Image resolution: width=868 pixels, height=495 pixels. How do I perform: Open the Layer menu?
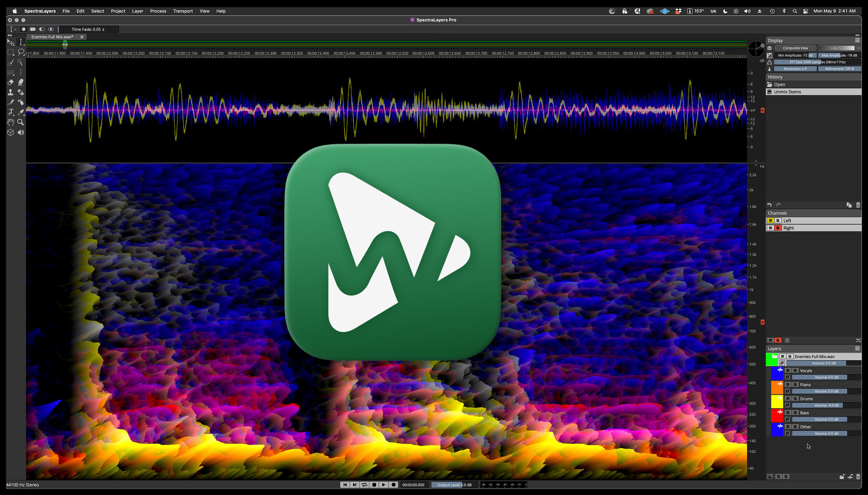[x=138, y=11]
